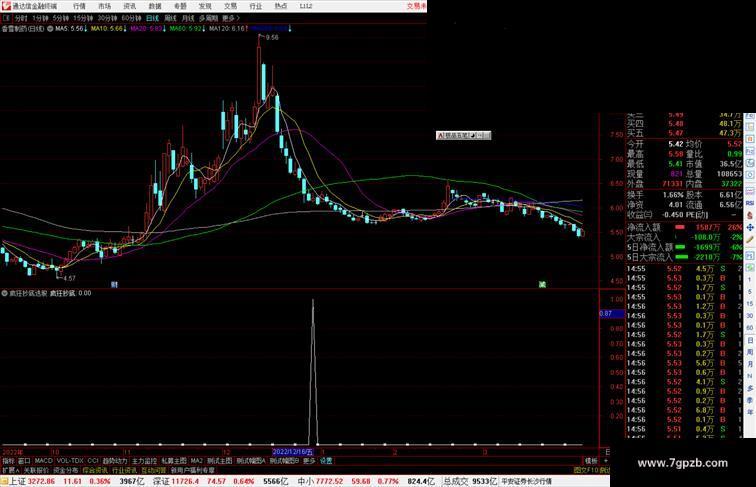Select the 月 shortcut in sidebar

coord(750,365)
